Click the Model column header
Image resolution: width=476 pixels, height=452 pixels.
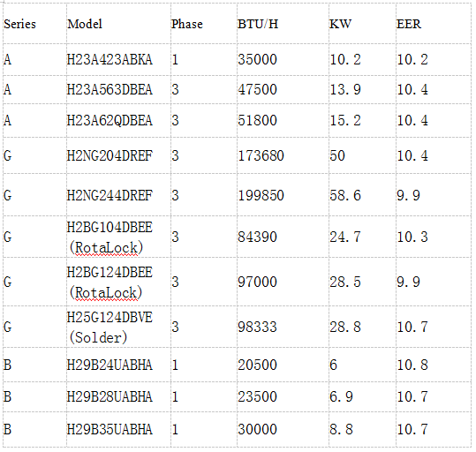[118, 24]
